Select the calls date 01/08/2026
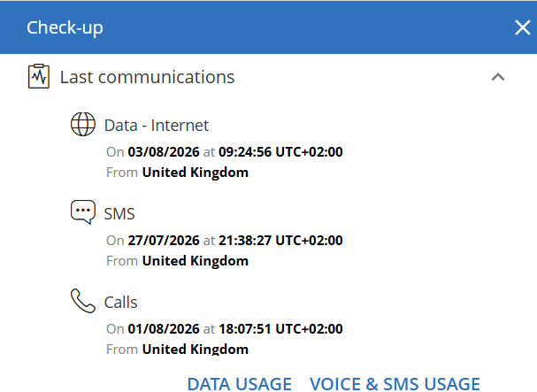 pos(164,329)
